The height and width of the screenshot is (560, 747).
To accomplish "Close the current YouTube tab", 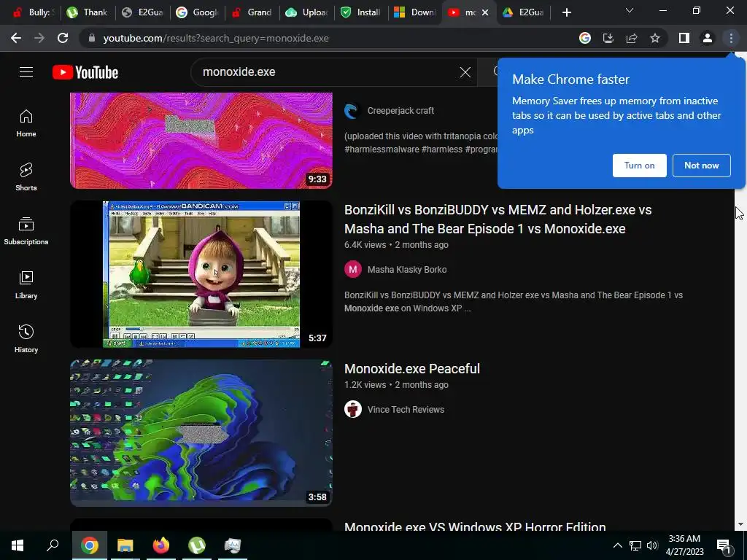I will (485, 12).
